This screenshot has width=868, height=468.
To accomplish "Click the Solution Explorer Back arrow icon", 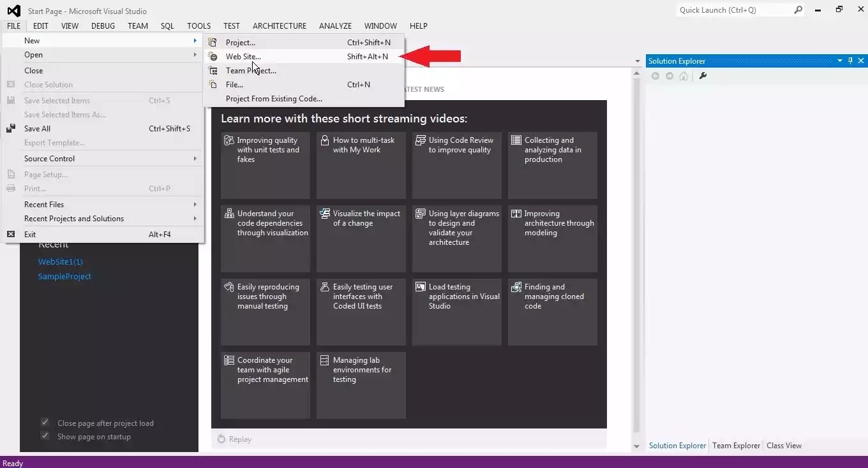I will point(655,76).
